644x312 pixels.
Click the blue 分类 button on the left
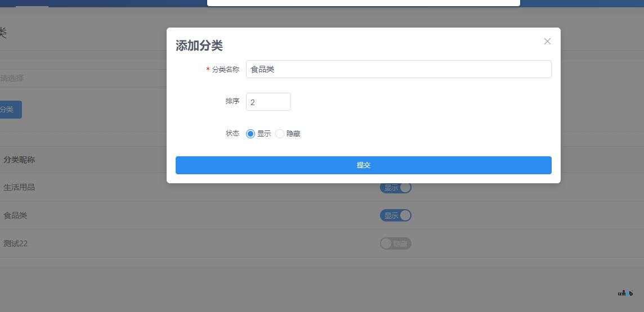(x=8, y=110)
